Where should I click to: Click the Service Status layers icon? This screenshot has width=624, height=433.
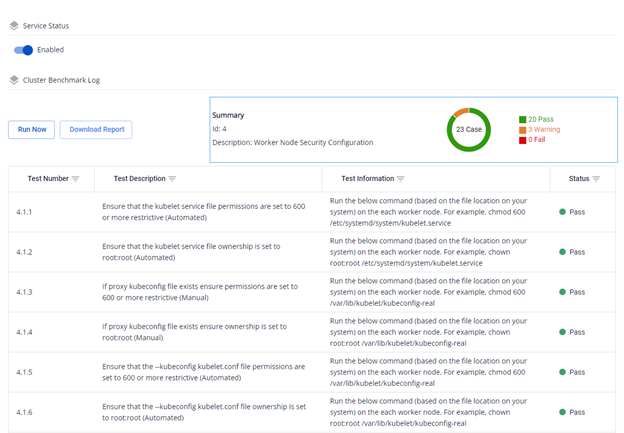click(x=13, y=26)
